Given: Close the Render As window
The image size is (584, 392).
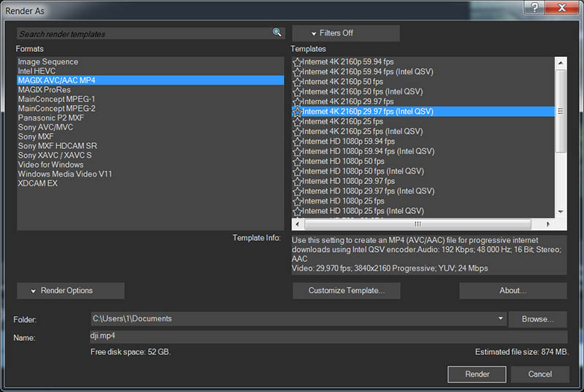Looking at the screenshot, I should click(x=561, y=7).
